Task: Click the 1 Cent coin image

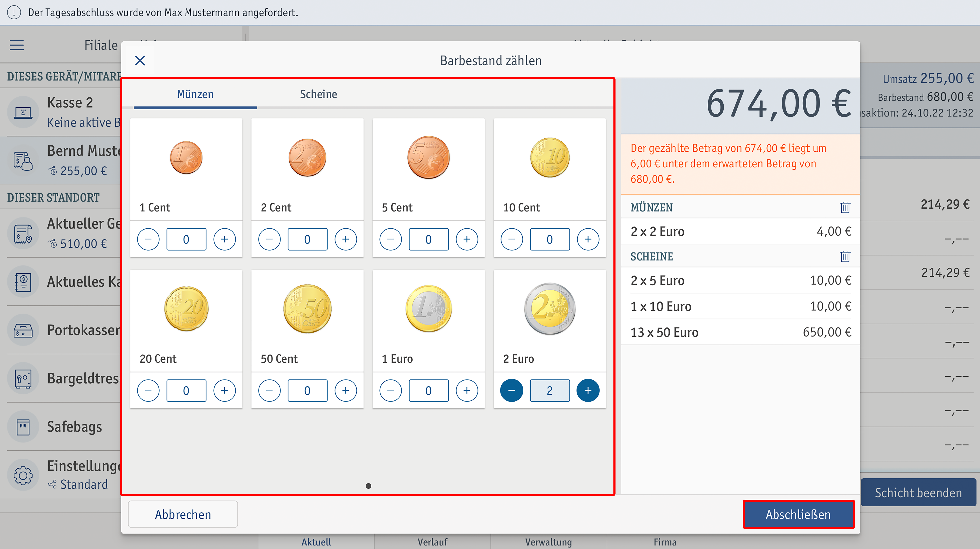Action: click(x=186, y=157)
